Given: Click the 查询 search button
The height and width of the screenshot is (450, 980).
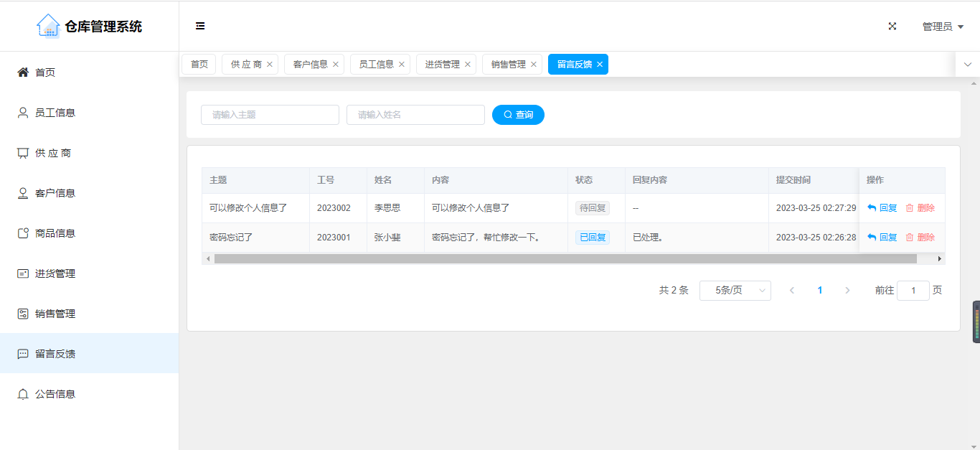Looking at the screenshot, I should coord(518,115).
